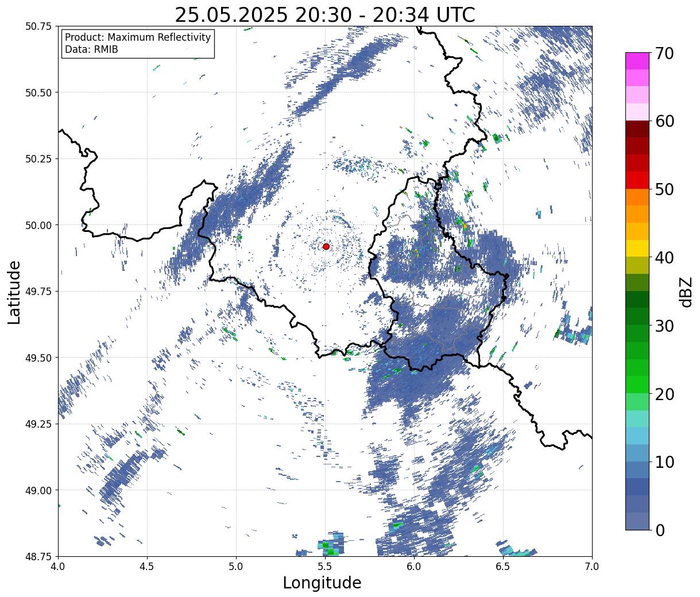
Task: Click the latitude tick label '49.25'
Action: click(x=38, y=424)
